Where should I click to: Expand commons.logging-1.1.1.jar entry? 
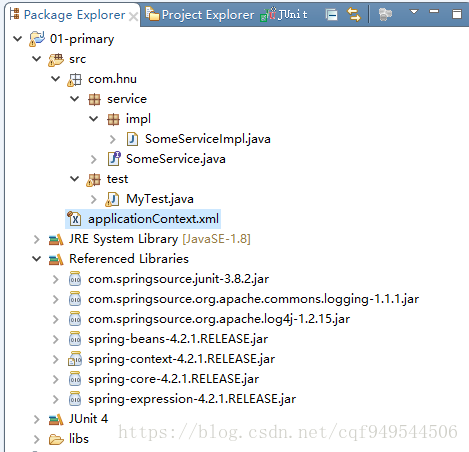[55, 299]
